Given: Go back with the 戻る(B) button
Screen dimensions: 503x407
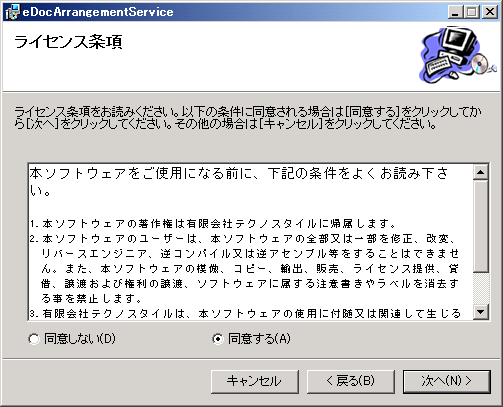Looking at the screenshot, I should 351,382.
